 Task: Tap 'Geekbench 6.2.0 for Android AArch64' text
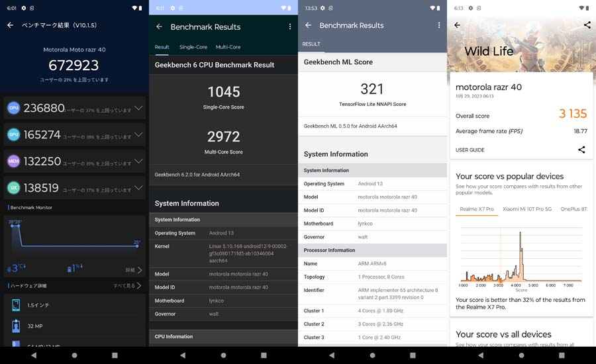(197, 175)
